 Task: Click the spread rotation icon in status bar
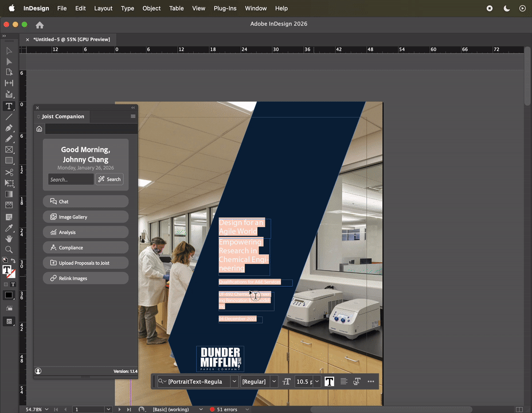142,409
